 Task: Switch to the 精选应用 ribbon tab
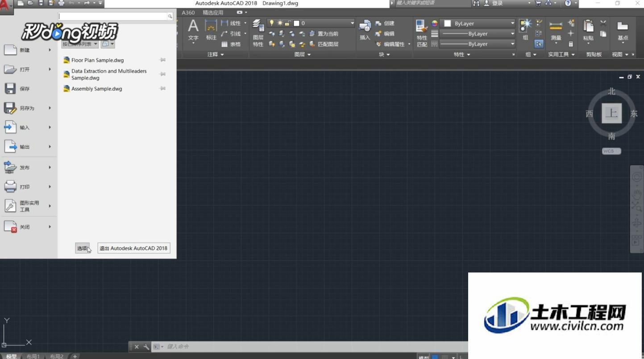(x=213, y=12)
